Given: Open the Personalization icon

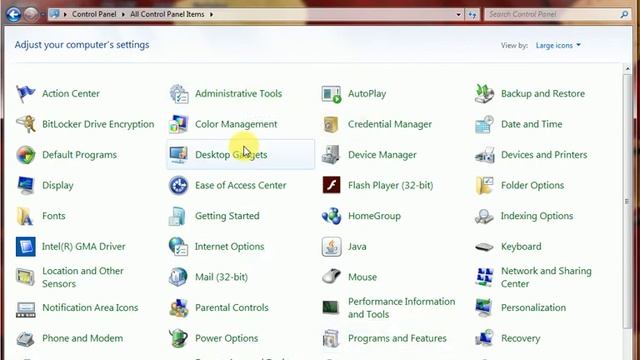Looking at the screenshot, I should 484,308.
